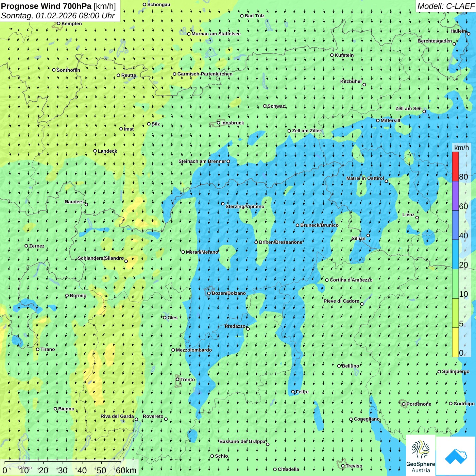Click the Zell am See marker

point(424,112)
